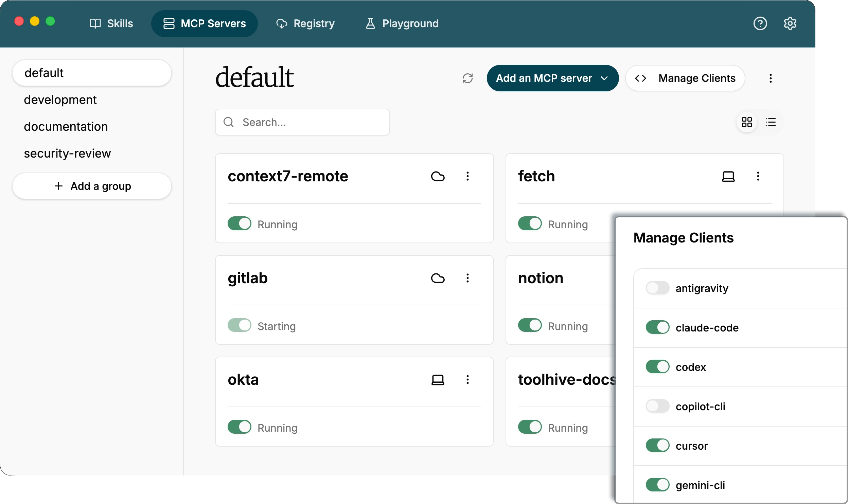This screenshot has height=504, width=848.
Task: Toggle the fetch server running switch
Action: pos(530,223)
